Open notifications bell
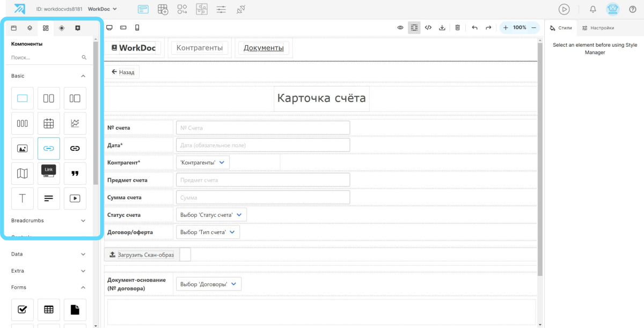This screenshot has width=644, height=328. [x=593, y=9]
